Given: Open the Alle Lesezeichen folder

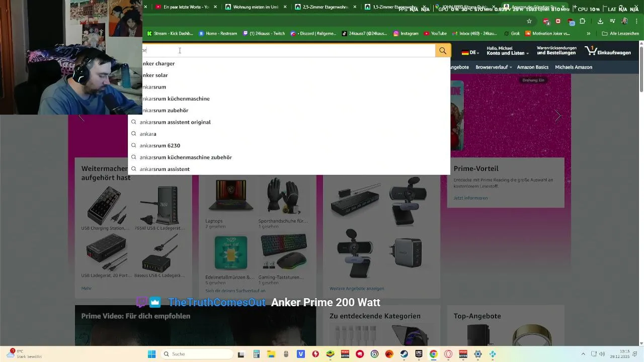Looking at the screenshot, I should [x=620, y=33].
